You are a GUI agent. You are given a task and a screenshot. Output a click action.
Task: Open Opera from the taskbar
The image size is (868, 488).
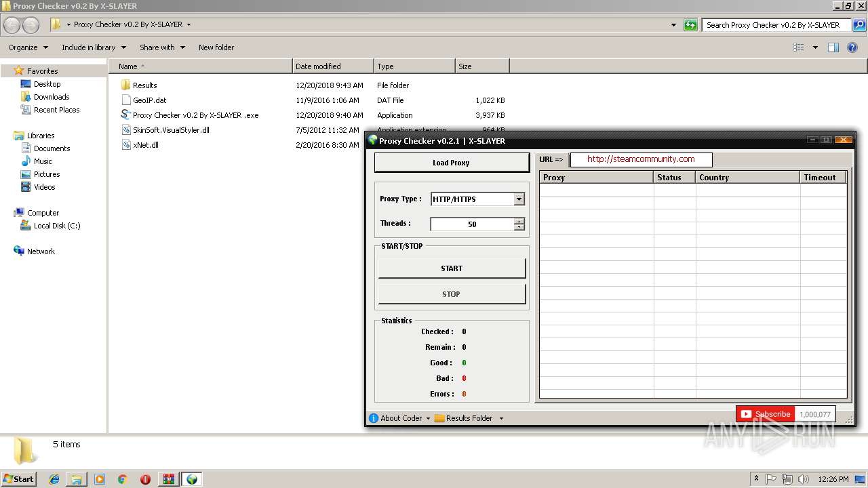[145, 479]
